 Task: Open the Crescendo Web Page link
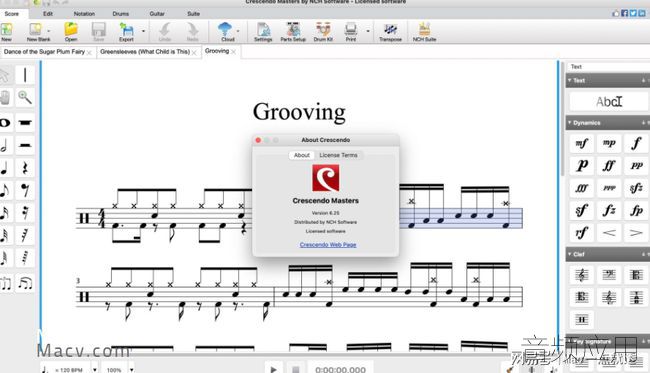328,245
